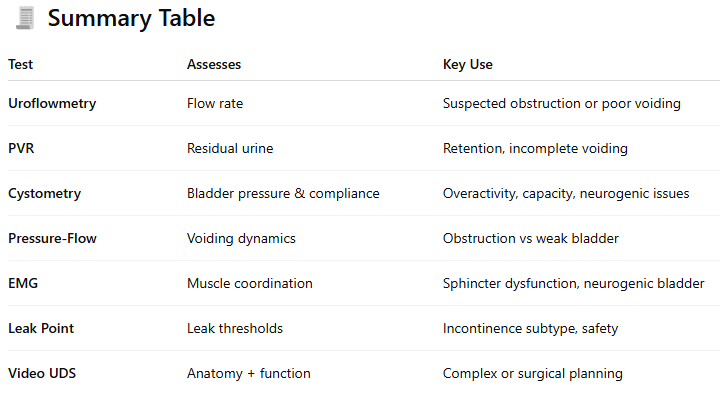Select Obstruction vs weak bladder cell
This screenshot has width=720, height=400.
point(531,238)
